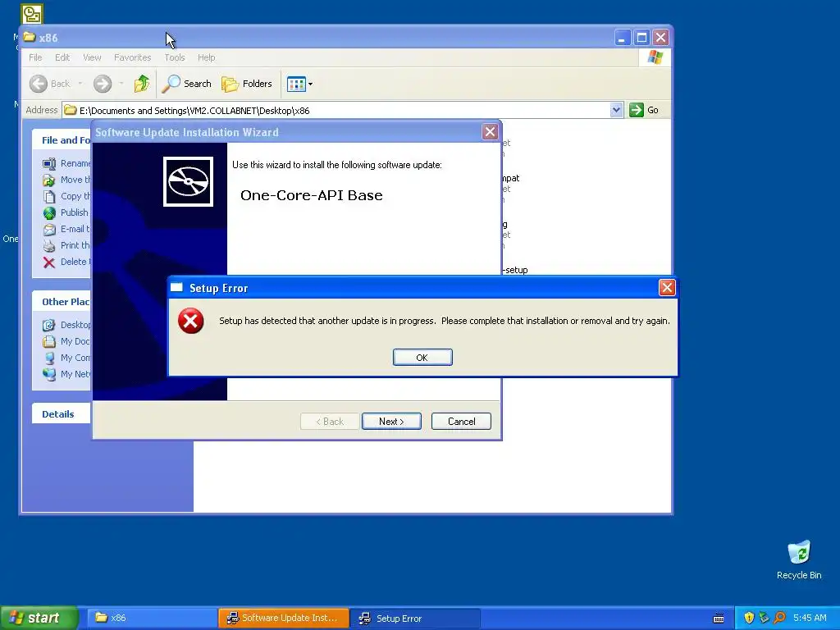Click the red error icon in Setup Error
This screenshot has height=630, width=840.
tap(190, 321)
